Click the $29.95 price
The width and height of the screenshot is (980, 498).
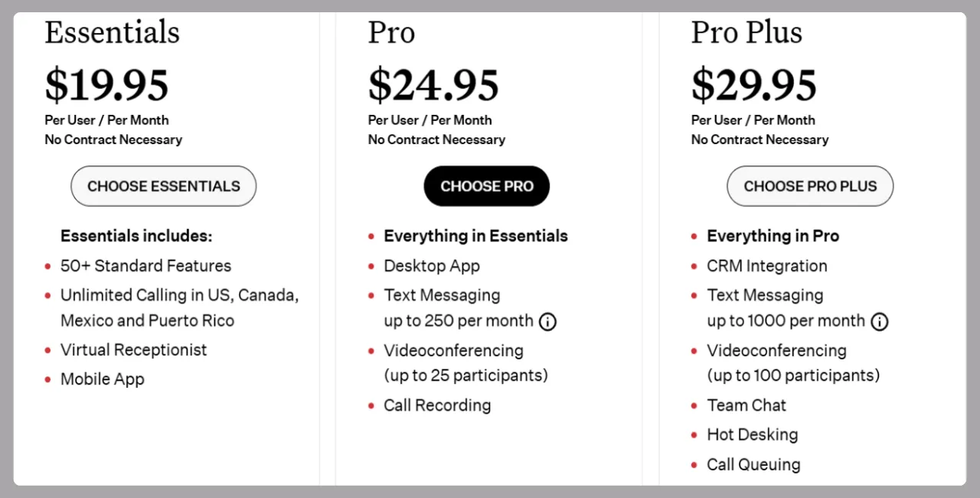[x=754, y=85]
